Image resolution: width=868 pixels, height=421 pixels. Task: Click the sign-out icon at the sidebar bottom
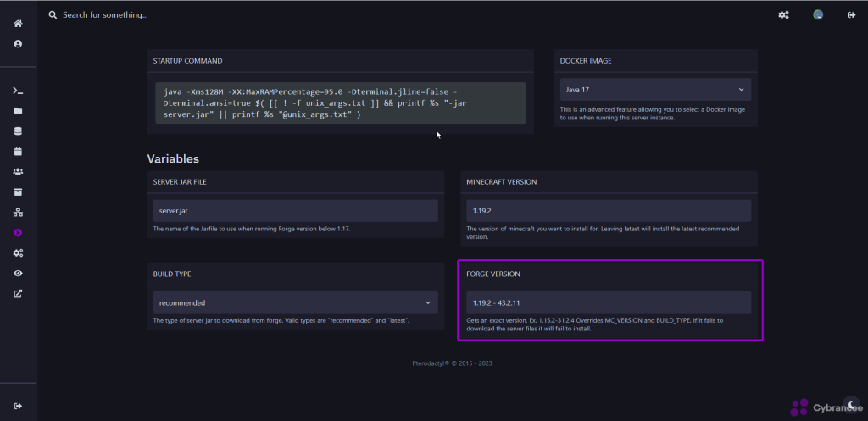tap(18, 406)
